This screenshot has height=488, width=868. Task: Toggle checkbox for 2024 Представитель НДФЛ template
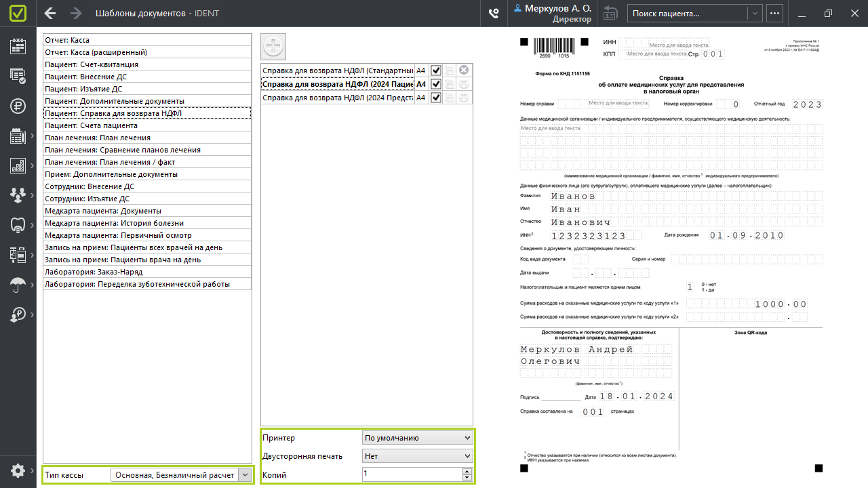click(436, 98)
